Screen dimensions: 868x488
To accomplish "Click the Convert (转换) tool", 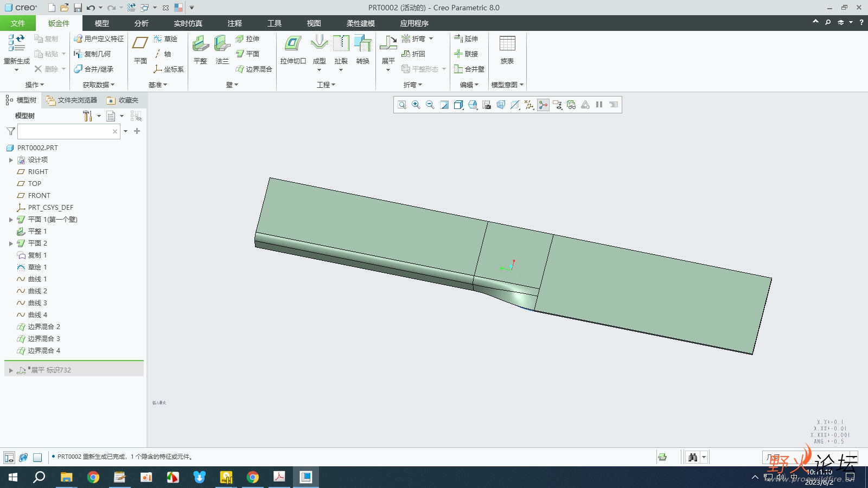I will [x=363, y=49].
